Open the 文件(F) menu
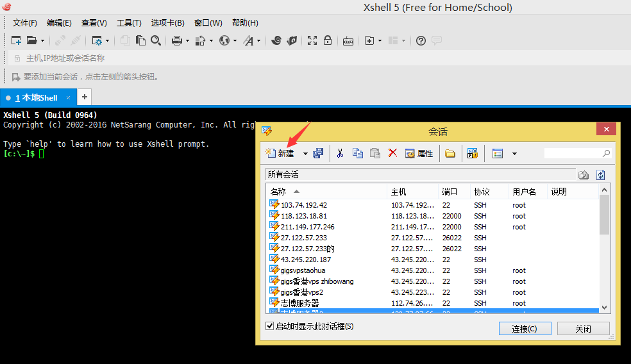Viewport: 631px width, 364px height. coord(25,23)
